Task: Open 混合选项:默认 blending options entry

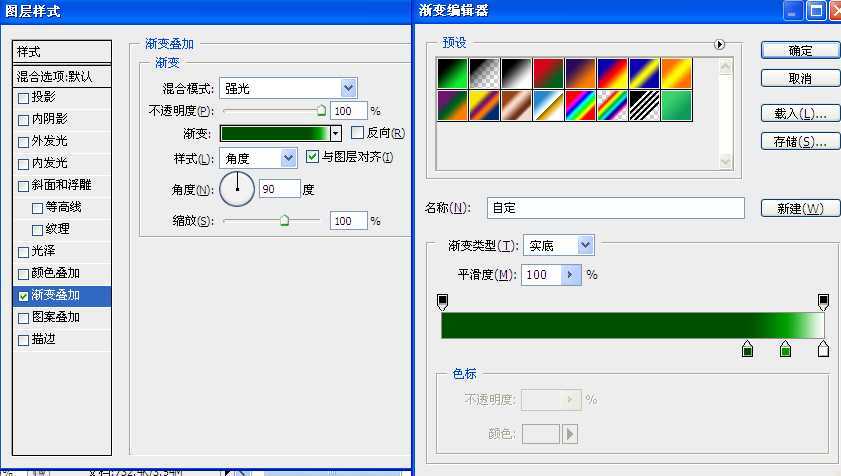Action: click(62, 76)
